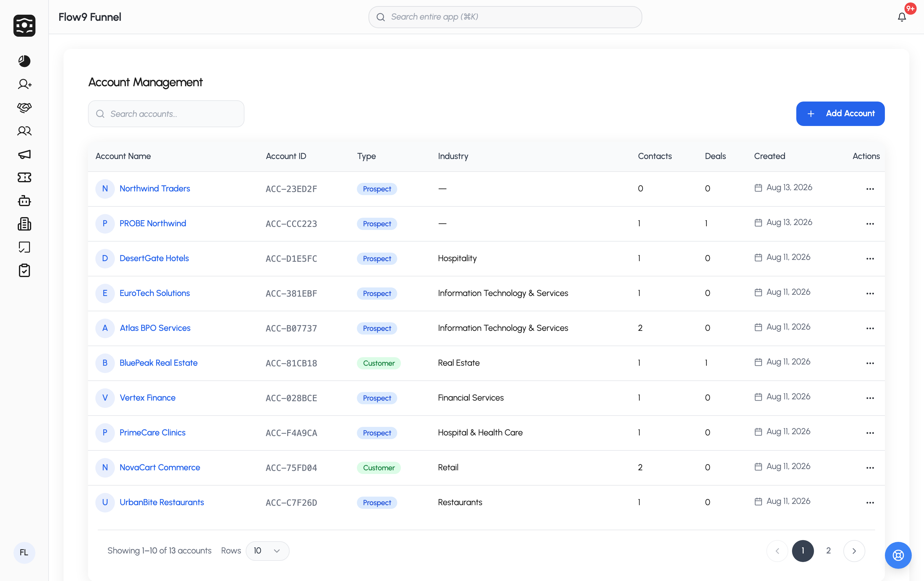Screen dimensions: 924x581
Task: Open actions menu for Atlas BPO Services
Action: tap(870, 328)
